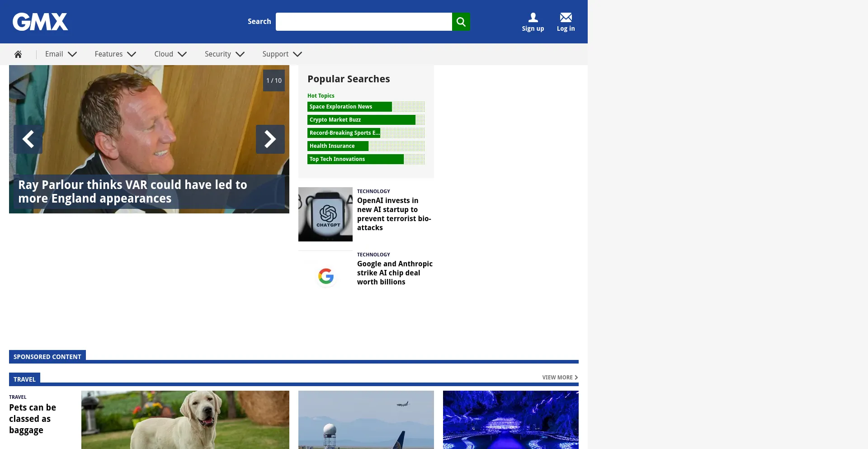
Task: Open the Support navigation menu
Action: [282, 54]
